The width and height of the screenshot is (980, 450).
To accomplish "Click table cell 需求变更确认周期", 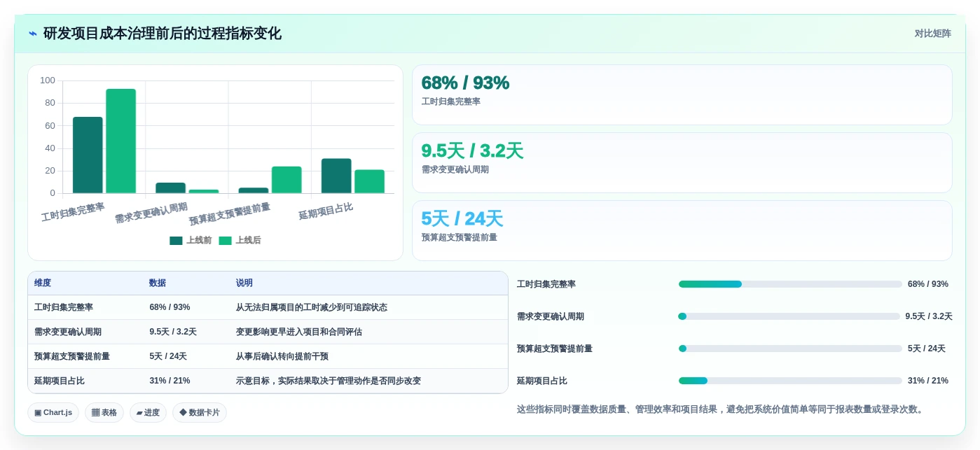I will (x=68, y=332).
